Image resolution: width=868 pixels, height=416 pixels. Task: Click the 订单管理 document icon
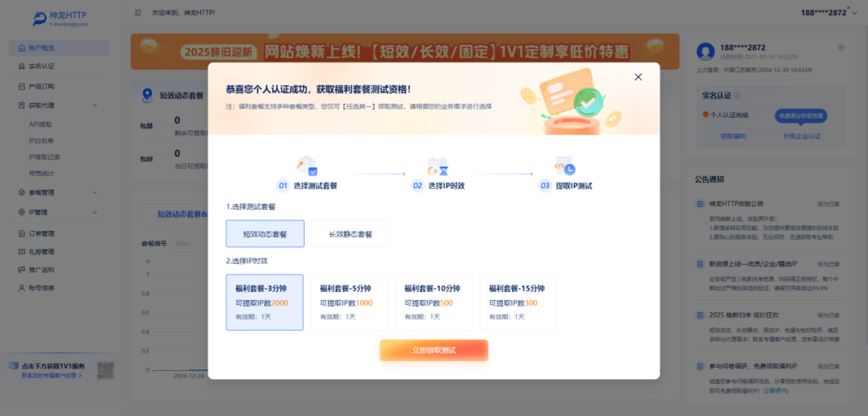pyautogui.click(x=22, y=233)
